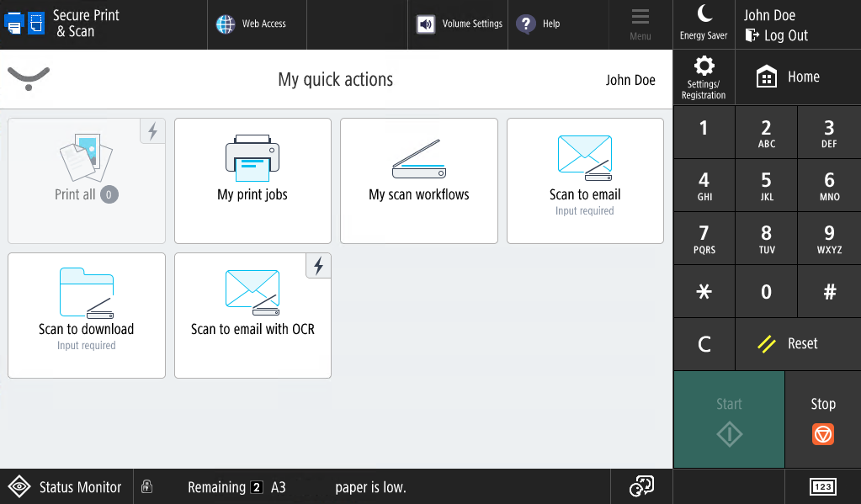Select the 'paper is low.' status message
Screen dimensions: 861x504
point(370,487)
